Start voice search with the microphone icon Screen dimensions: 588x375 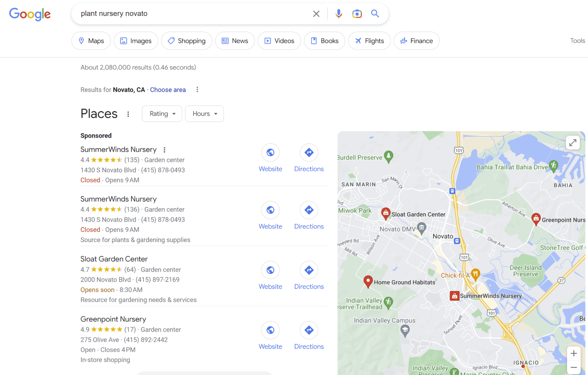[x=339, y=14]
